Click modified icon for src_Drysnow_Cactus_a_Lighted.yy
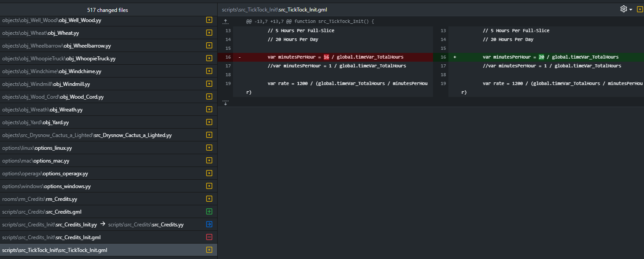Screen dimensions: 644x259 209,135
